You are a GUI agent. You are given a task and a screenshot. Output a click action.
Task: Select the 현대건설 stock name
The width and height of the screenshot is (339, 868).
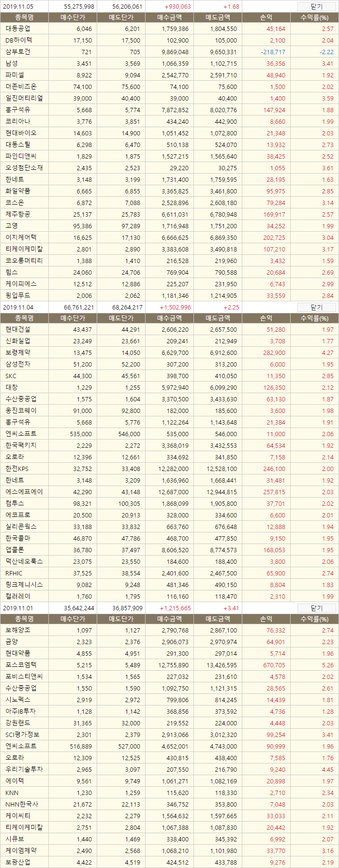point(17,330)
